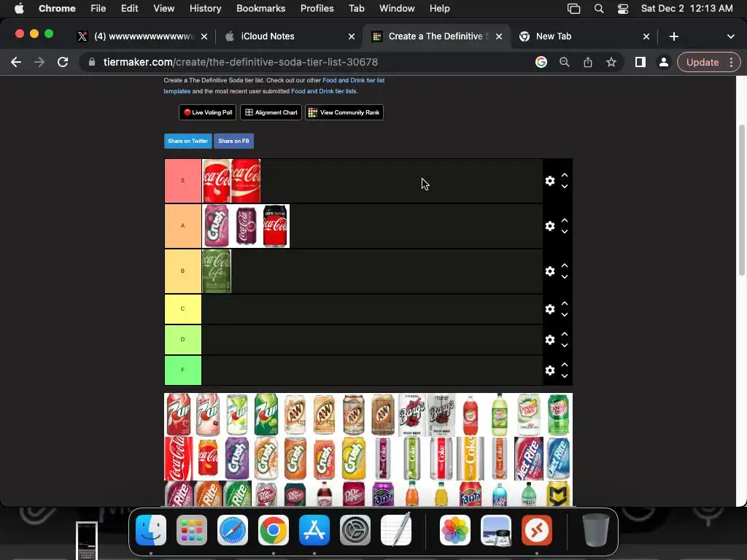Click Share on FB button
This screenshot has height=560, width=747.
point(233,141)
